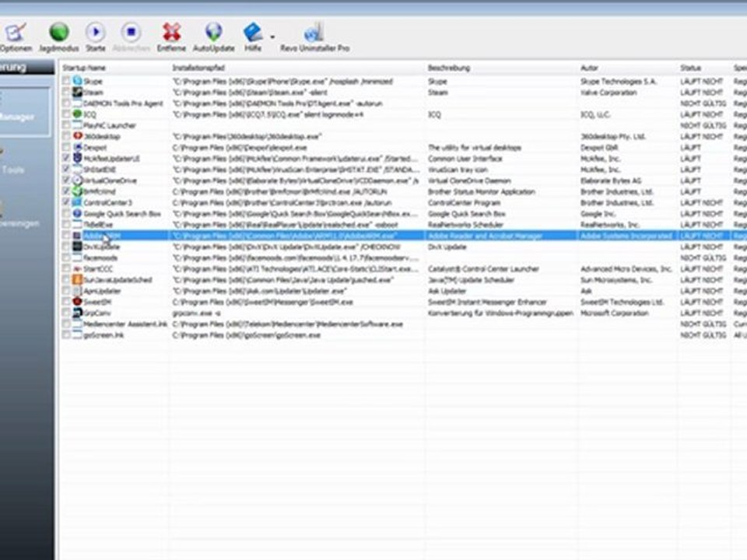Screen dimensions: 747x560
Task: Click the Dexpot entry icon
Action: coord(77,147)
